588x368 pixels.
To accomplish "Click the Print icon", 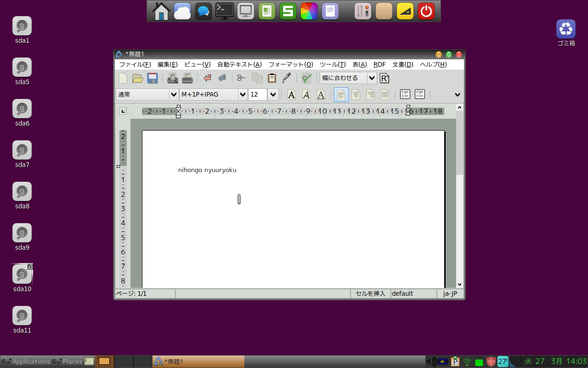I will pos(187,78).
